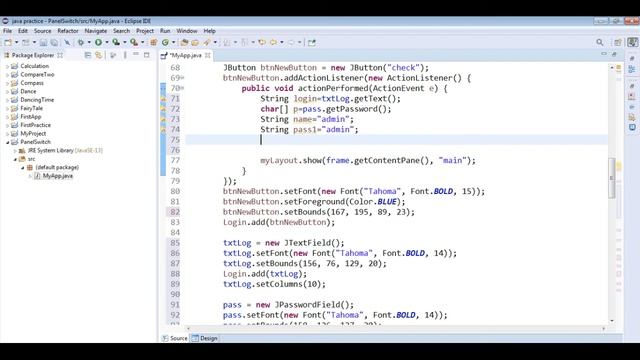Click the editor vertical scrollbar thumb
Image resolution: width=640 pixels, height=360 pixels.
point(611,178)
